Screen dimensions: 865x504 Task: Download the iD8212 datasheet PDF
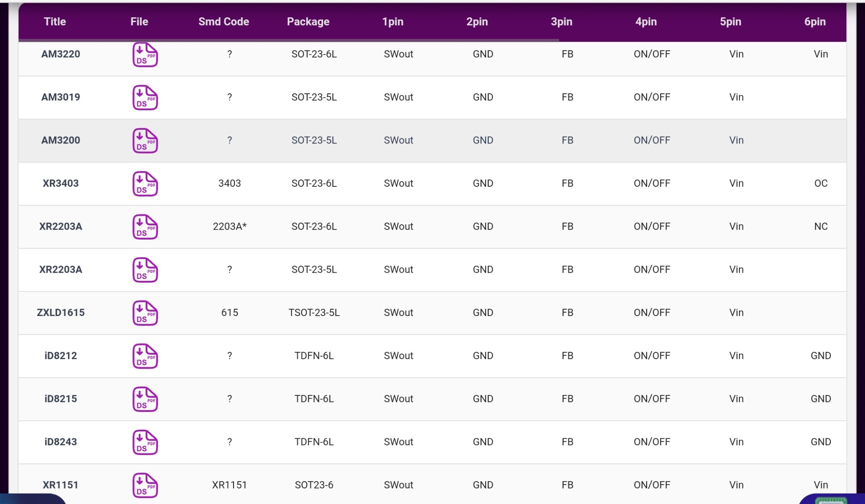click(145, 356)
